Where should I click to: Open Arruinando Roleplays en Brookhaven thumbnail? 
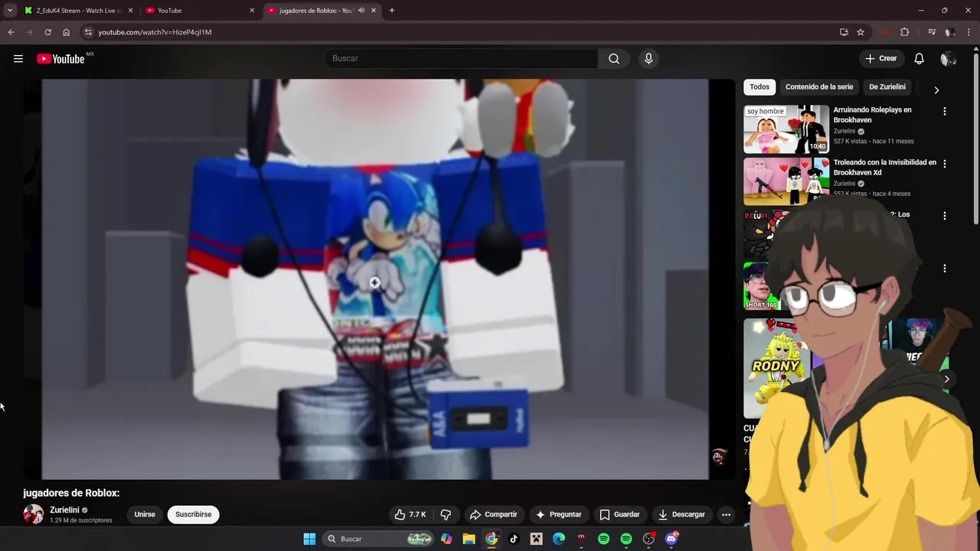coord(786,129)
